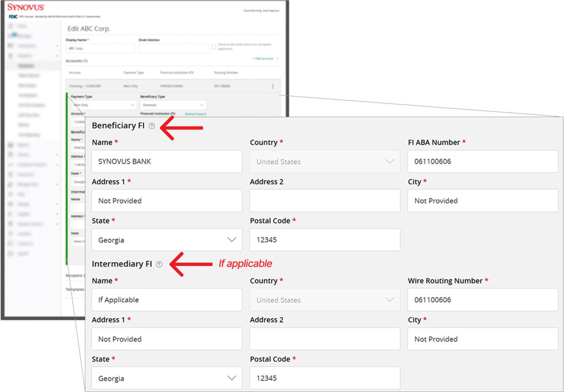Click the Display Name field containing ABC Corp.
Viewport: 564px width, 392px height.
100,49
